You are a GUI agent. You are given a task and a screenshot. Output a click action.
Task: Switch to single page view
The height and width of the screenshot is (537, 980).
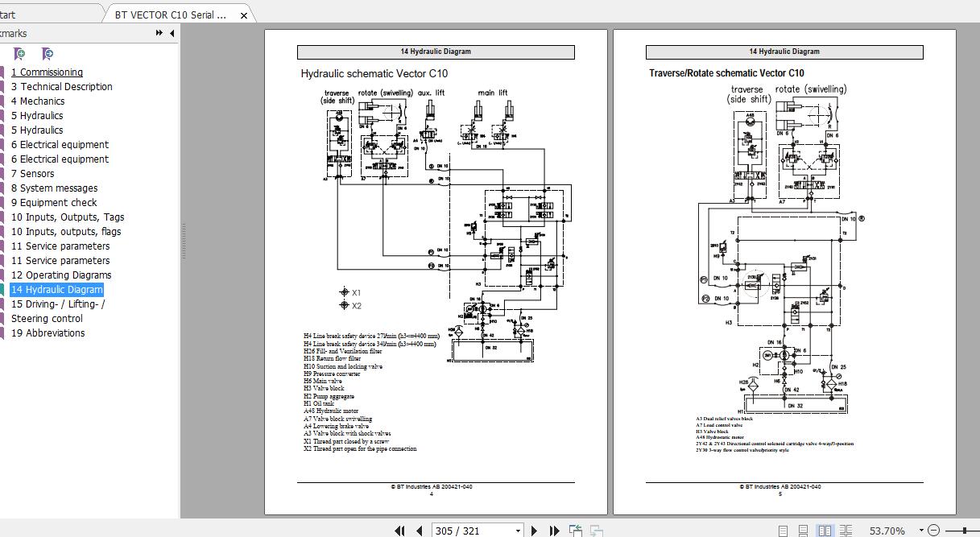click(x=783, y=531)
